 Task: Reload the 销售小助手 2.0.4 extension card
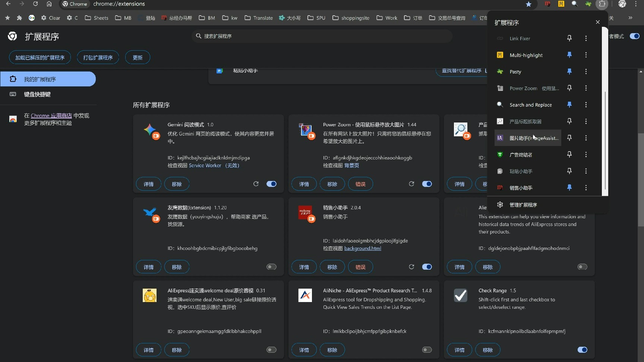pyautogui.click(x=411, y=267)
